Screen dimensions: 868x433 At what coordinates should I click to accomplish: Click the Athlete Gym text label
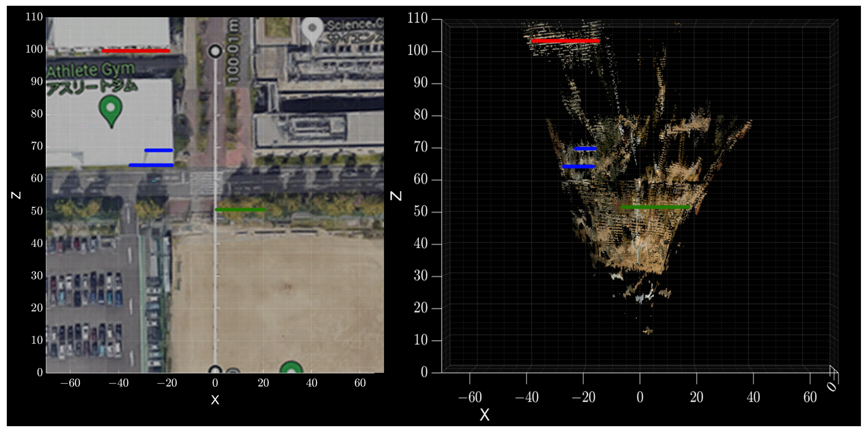pos(91,70)
